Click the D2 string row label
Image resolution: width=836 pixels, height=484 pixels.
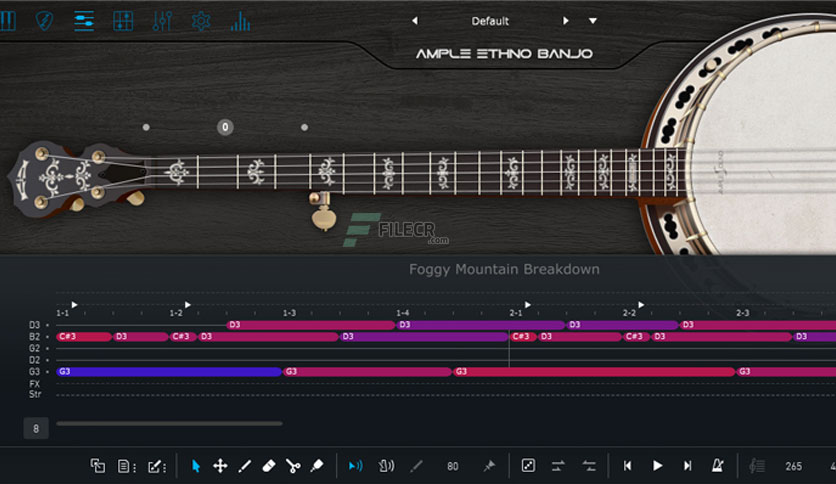tap(35, 360)
